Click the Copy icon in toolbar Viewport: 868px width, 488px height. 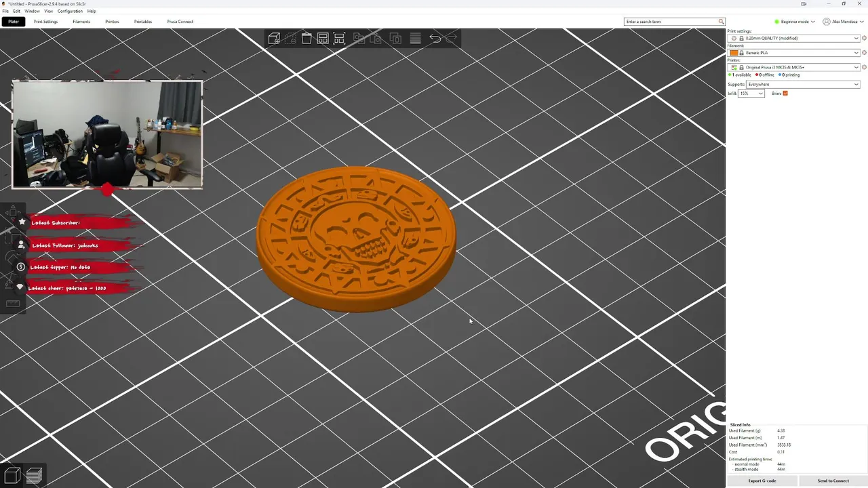[x=359, y=39]
